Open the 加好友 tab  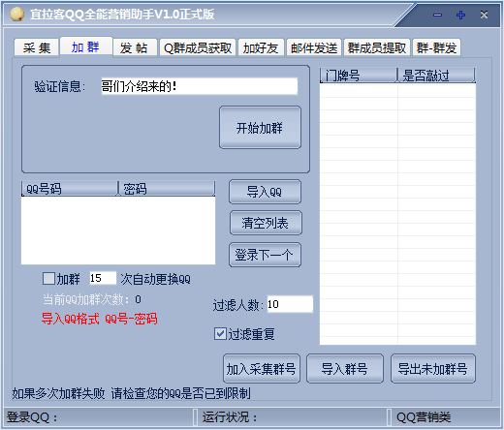(261, 48)
